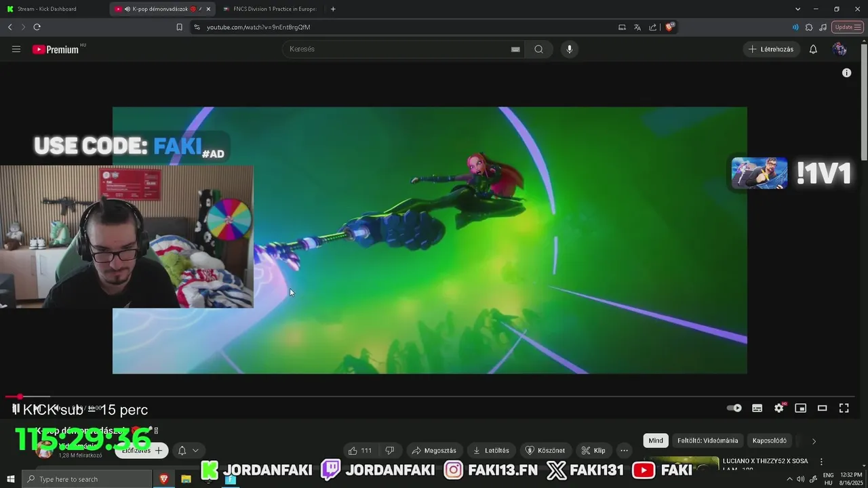Open a new browser tab
This screenshot has width=868, height=488.
[x=333, y=9]
